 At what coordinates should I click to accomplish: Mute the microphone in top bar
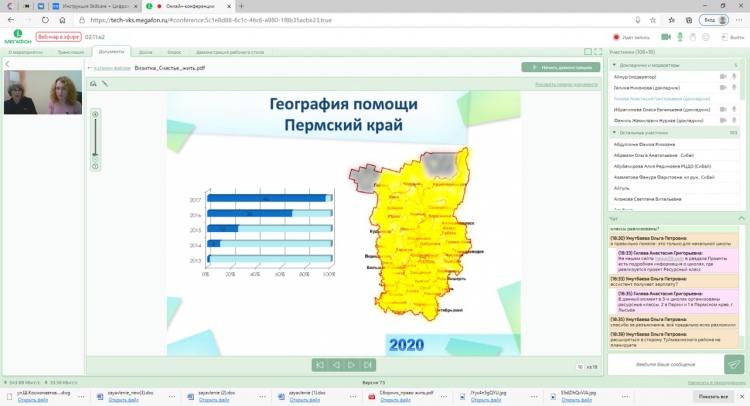(679, 37)
